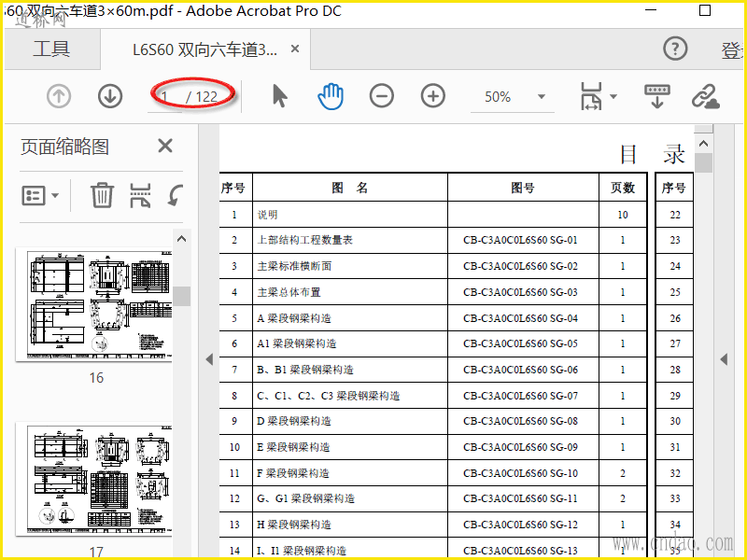The image size is (747, 560).
Task: Collapse the left navigation pane arrow
Action: click(209, 359)
